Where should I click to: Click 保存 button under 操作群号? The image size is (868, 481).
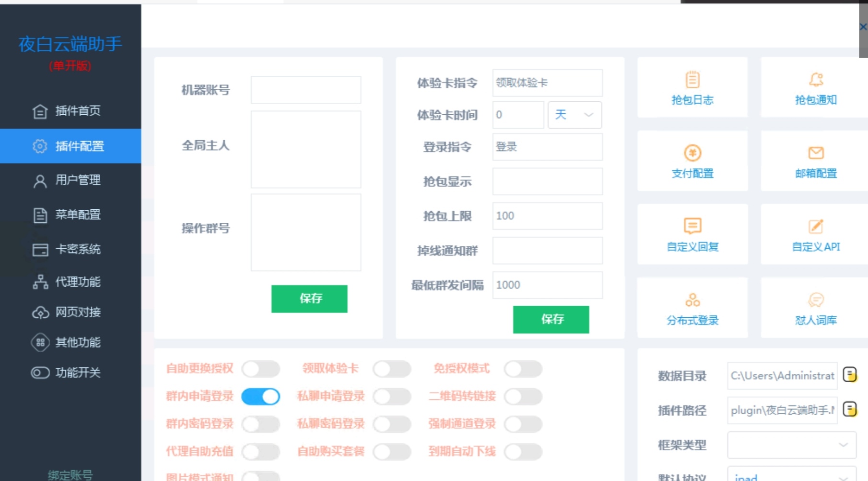[x=309, y=299]
